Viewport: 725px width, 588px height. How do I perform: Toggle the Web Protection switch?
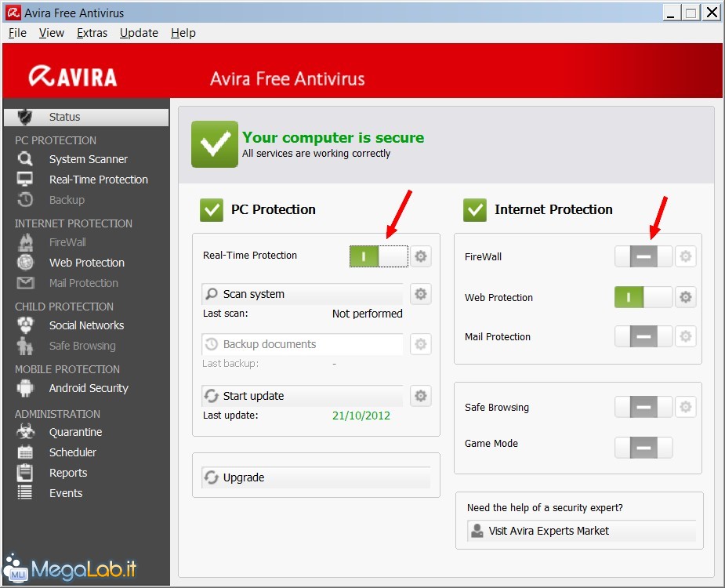[643, 296]
